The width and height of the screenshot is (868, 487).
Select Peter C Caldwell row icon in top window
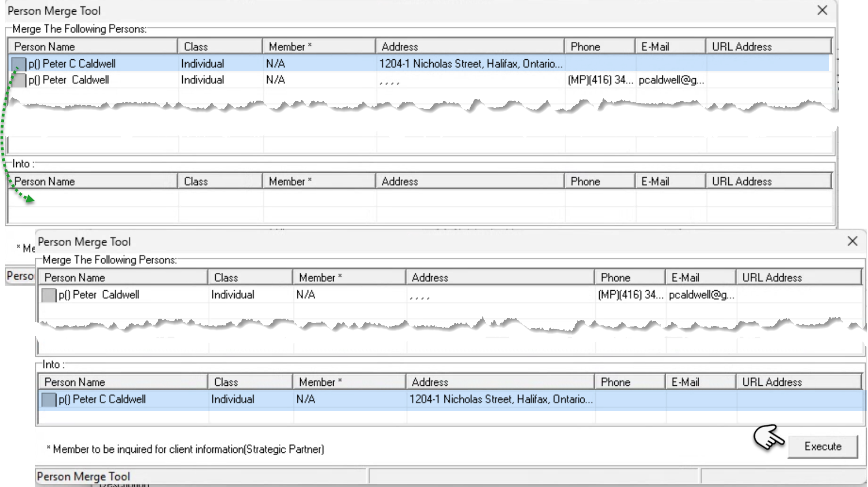(x=18, y=64)
